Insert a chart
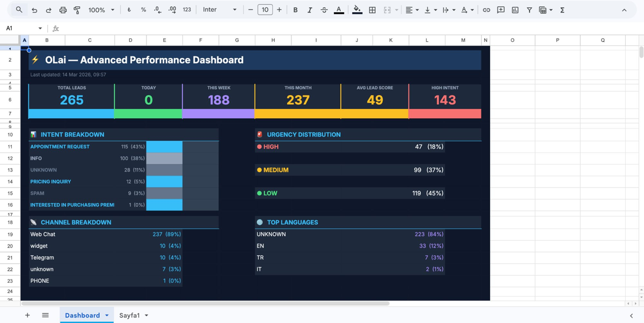This screenshot has height=323, width=644. pos(515,9)
